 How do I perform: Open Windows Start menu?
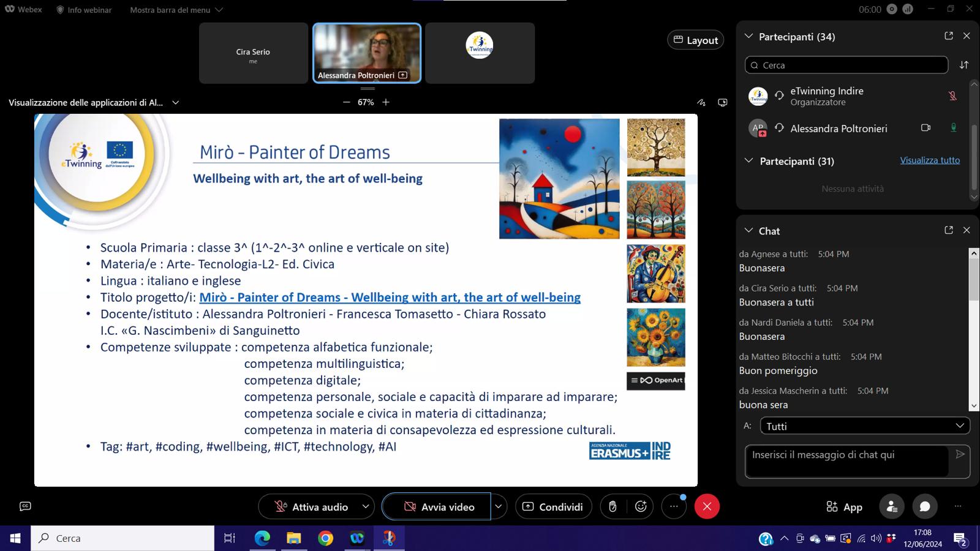(15, 538)
